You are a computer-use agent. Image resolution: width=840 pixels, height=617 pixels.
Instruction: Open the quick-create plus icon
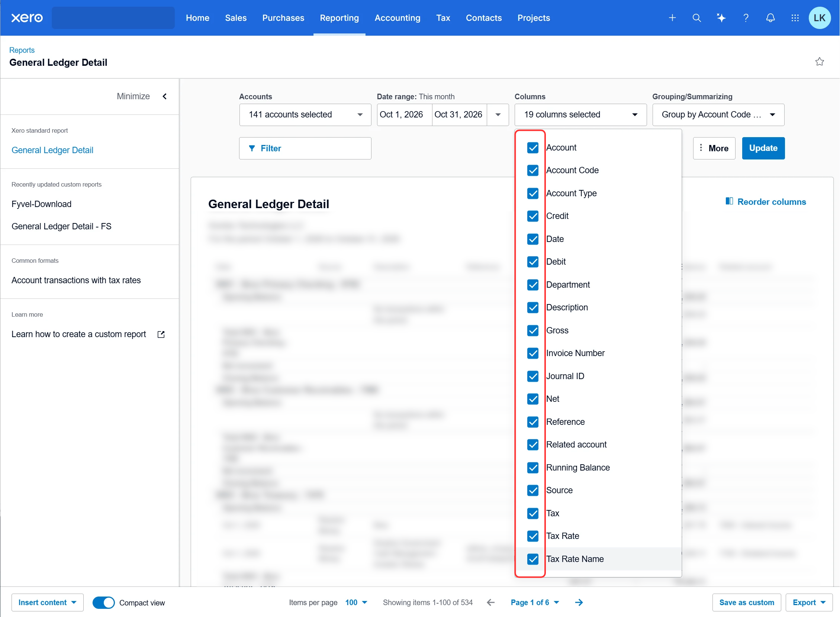click(x=672, y=17)
